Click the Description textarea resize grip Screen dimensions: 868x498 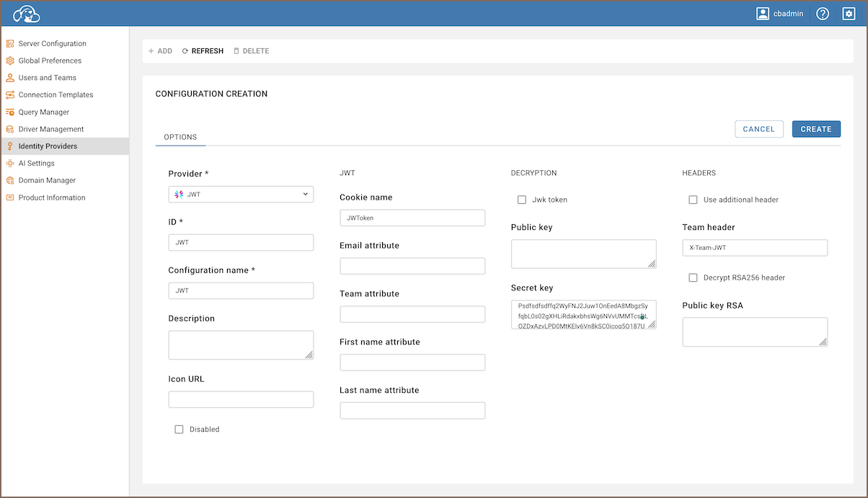click(309, 355)
